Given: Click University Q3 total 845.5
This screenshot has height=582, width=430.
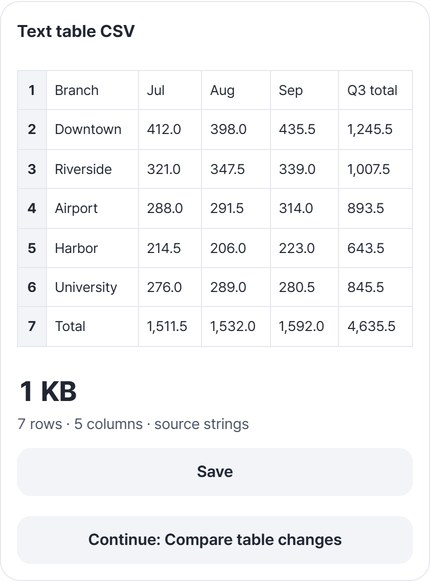Looking at the screenshot, I should pos(375,287).
